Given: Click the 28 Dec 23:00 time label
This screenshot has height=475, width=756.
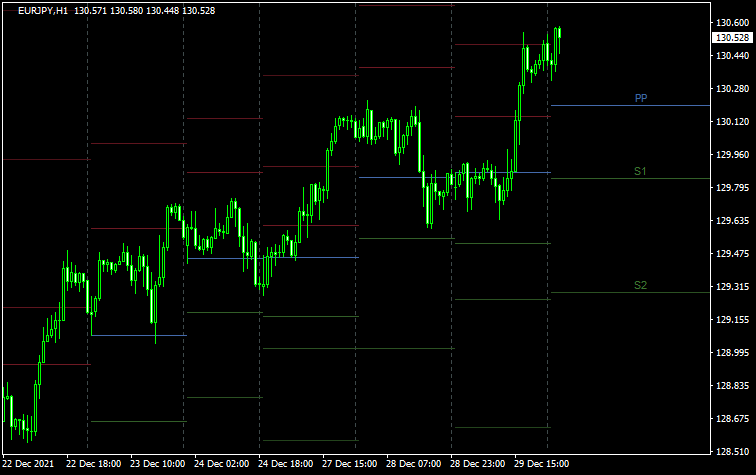Looking at the screenshot, I should pos(478,465).
